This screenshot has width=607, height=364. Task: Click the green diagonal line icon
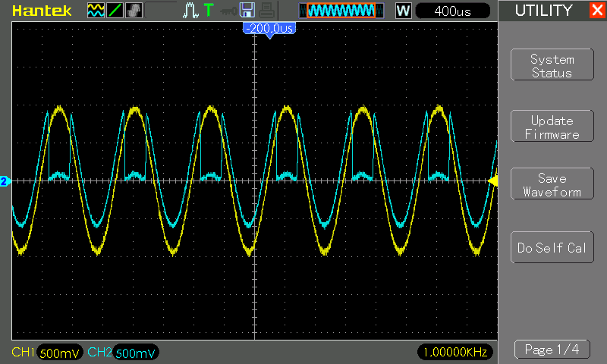tap(115, 11)
